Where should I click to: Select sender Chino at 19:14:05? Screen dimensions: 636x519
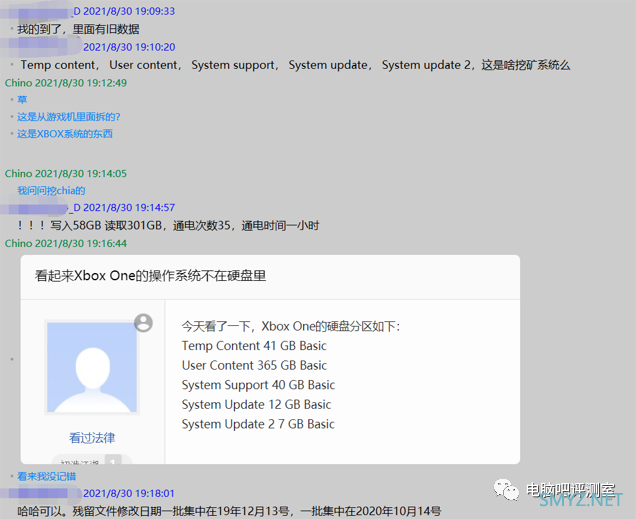coord(18,174)
